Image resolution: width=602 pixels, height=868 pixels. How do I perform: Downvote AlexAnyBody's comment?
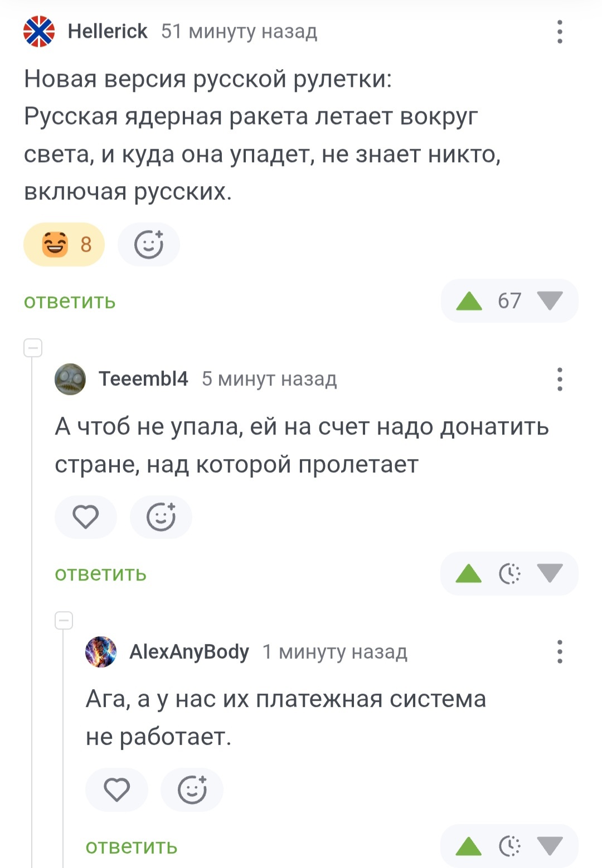[x=550, y=846]
